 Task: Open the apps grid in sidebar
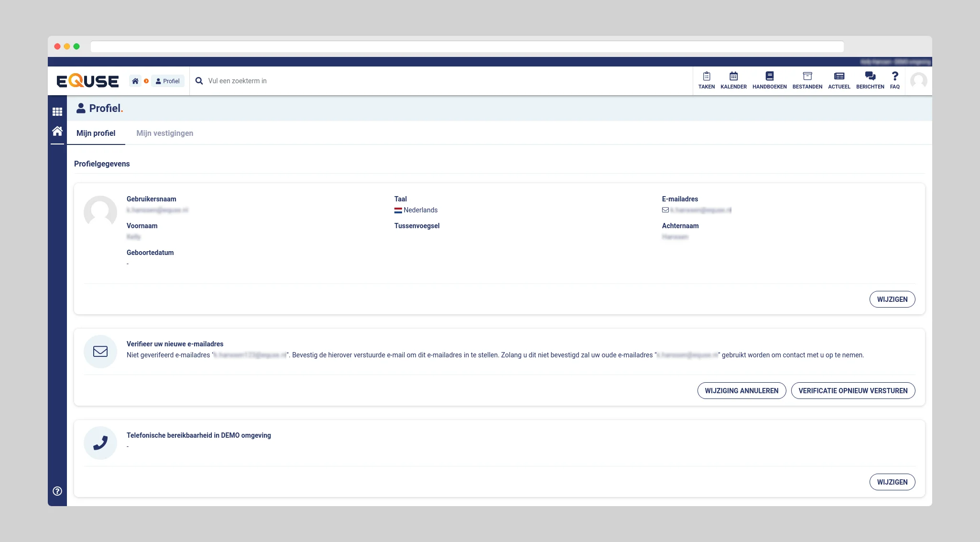(x=57, y=111)
